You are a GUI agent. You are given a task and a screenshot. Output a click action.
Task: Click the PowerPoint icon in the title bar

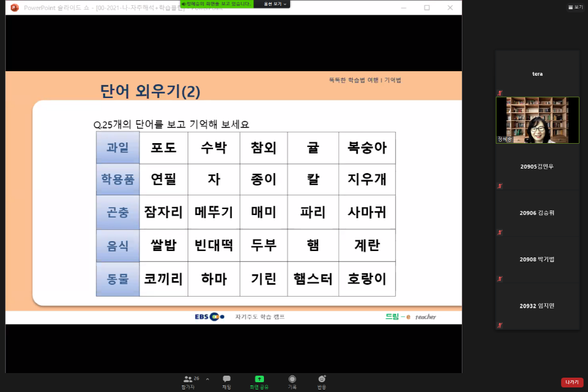(x=14, y=7)
